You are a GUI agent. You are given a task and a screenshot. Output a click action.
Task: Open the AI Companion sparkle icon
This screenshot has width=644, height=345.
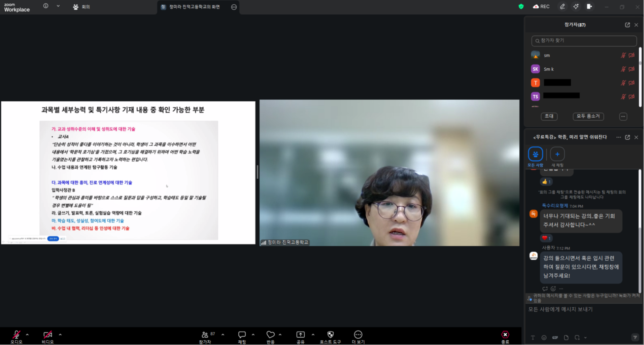tap(576, 6)
